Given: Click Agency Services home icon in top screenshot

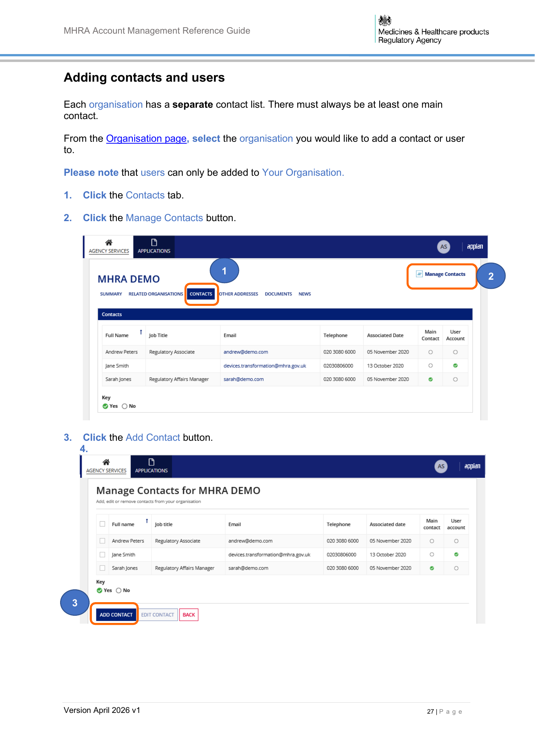Looking at the screenshot, I should click(109, 243).
